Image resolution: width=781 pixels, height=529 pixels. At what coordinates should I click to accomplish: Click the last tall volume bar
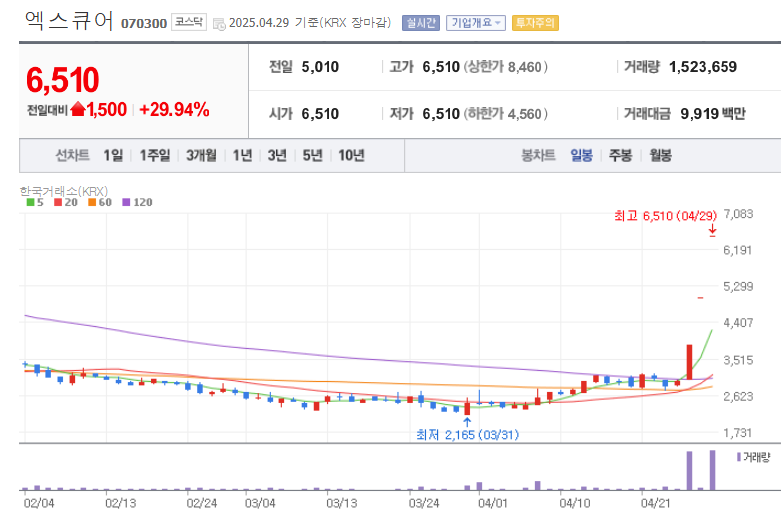pos(712,470)
